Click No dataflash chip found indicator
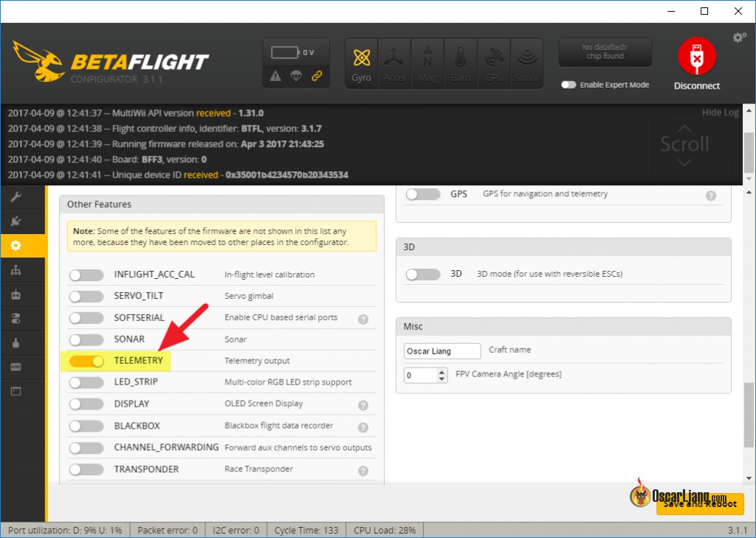 point(605,52)
